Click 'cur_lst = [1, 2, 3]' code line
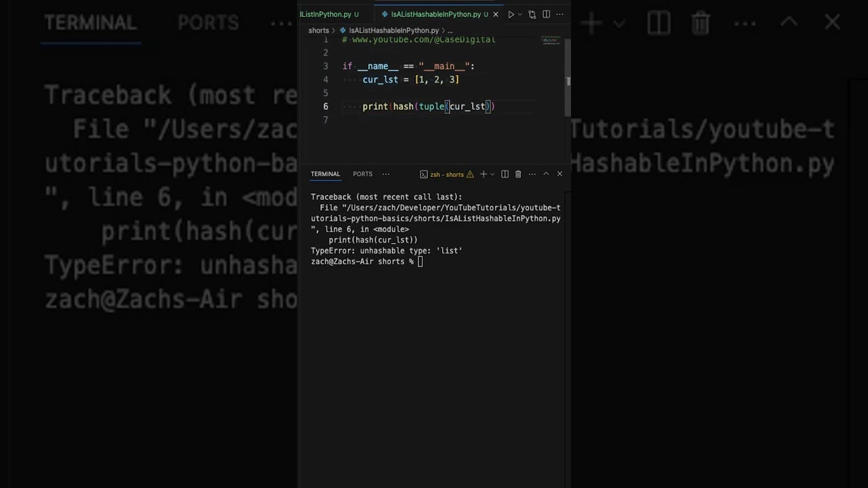The width and height of the screenshot is (868, 488). 411,79
